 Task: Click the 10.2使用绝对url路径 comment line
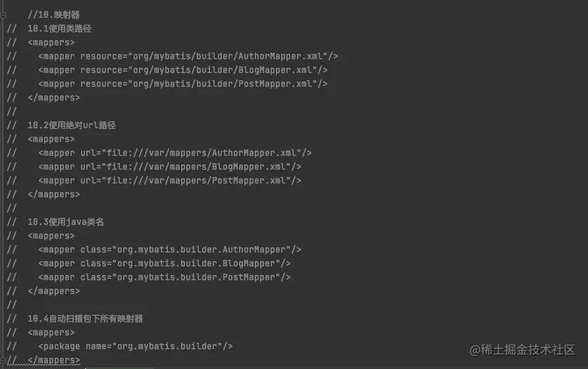[72, 126]
